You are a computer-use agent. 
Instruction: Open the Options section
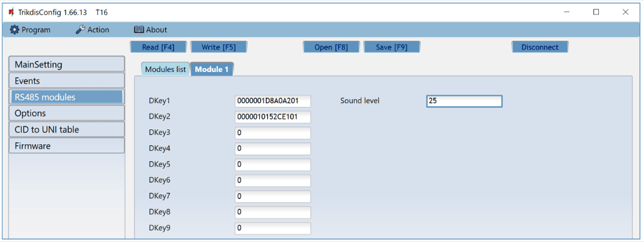tap(67, 113)
